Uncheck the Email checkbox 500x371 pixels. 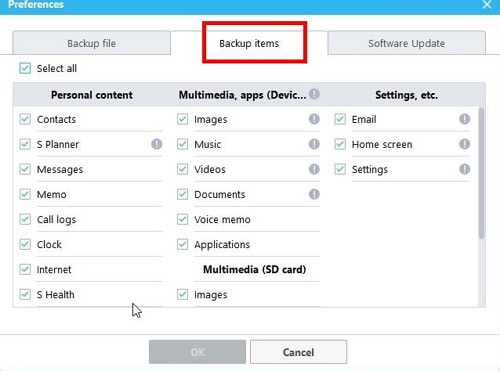coord(340,119)
